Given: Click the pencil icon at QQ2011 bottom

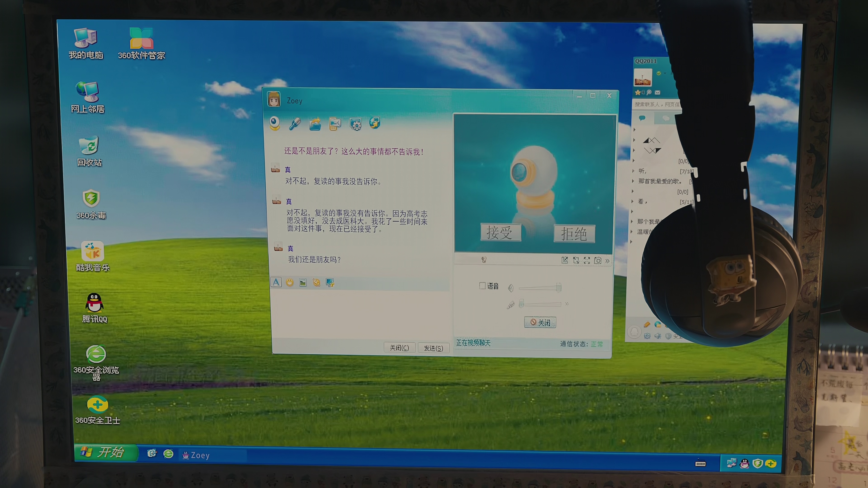Looking at the screenshot, I should tap(647, 324).
